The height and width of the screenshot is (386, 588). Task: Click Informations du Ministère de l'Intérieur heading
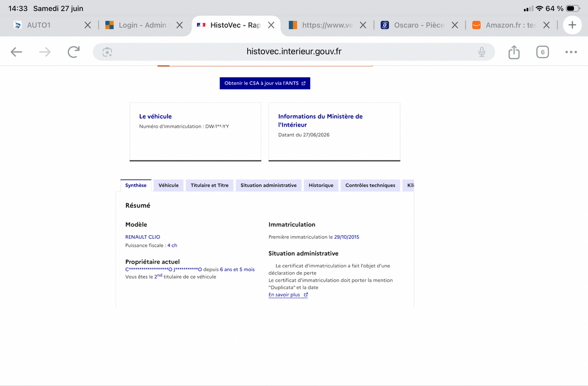[320, 121]
